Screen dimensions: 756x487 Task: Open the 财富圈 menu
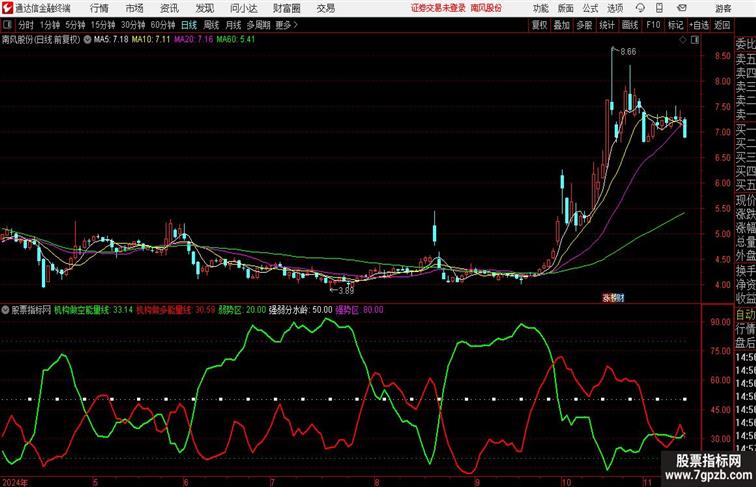click(286, 8)
